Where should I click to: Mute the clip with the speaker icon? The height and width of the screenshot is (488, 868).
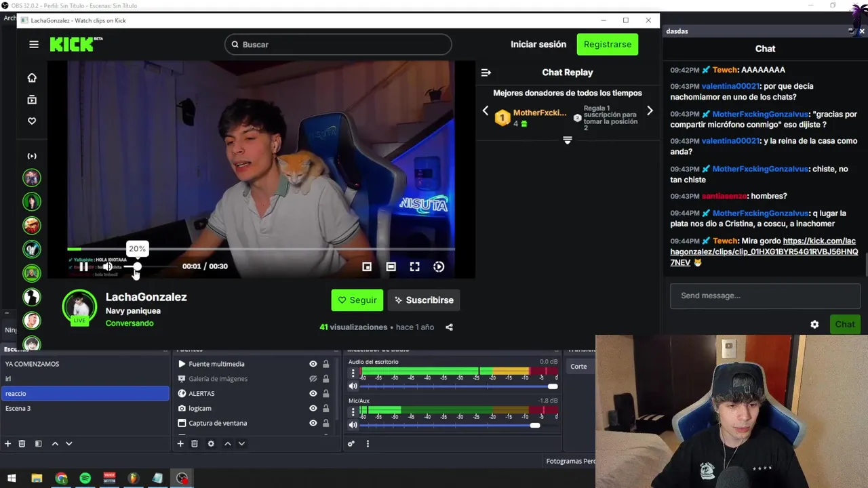tap(107, 267)
